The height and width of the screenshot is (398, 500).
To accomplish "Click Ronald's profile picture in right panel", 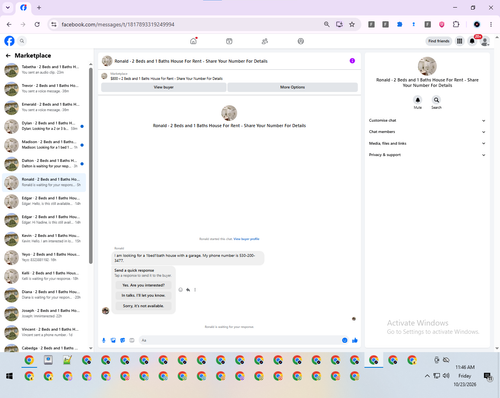I will tap(427, 66).
